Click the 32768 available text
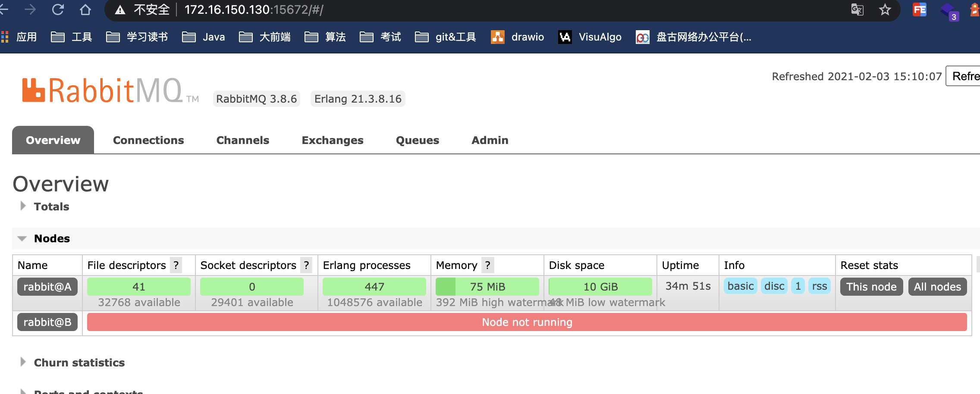 click(x=139, y=302)
